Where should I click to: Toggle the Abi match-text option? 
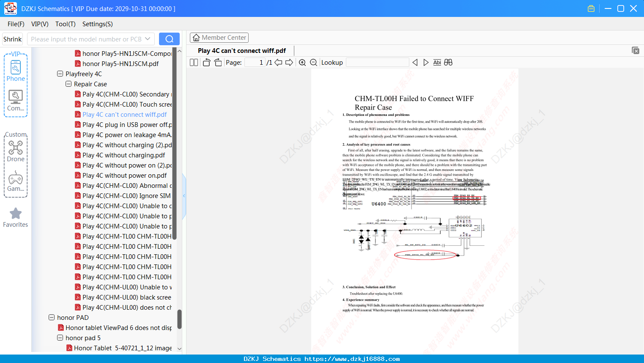[437, 63]
